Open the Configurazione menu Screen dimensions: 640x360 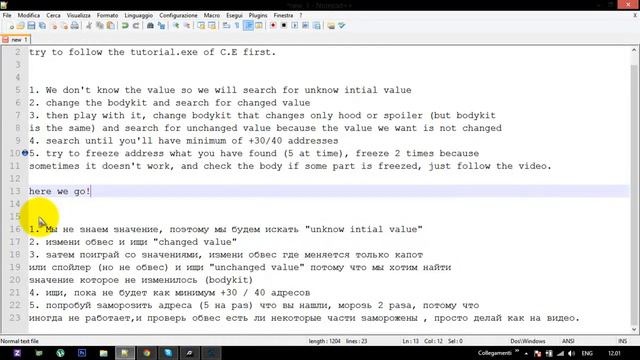pos(178,15)
